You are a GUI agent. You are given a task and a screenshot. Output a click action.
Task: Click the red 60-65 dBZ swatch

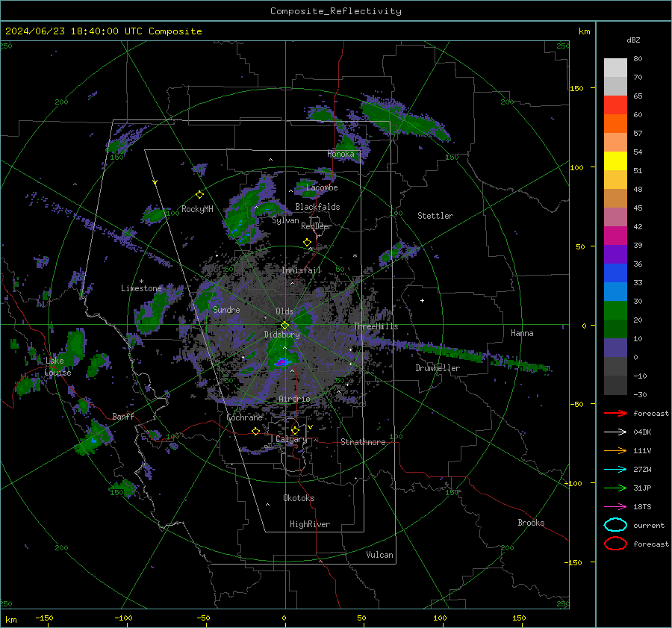615,105
